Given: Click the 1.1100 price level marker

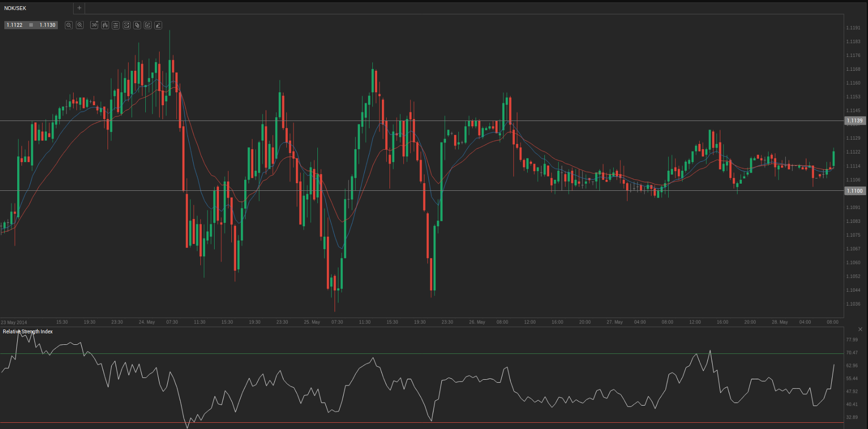Looking at the screenshot, I should click(855, 191).
